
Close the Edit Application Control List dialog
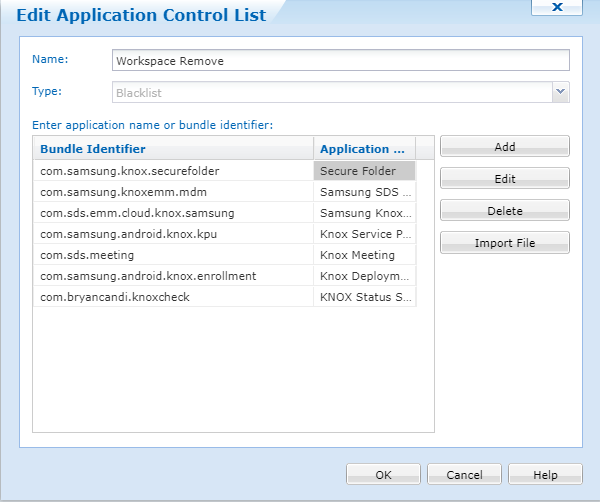pos(557,7)
